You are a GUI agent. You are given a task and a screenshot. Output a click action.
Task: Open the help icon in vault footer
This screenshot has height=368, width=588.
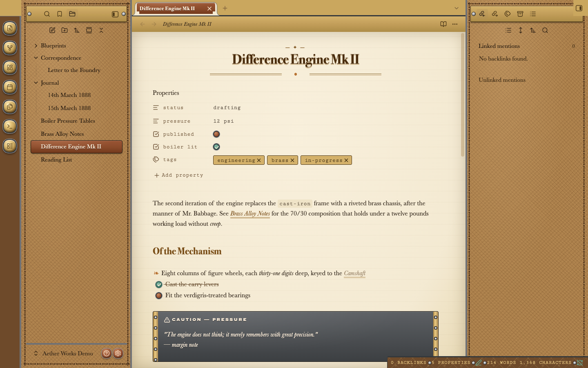click(x=107, y=353)
